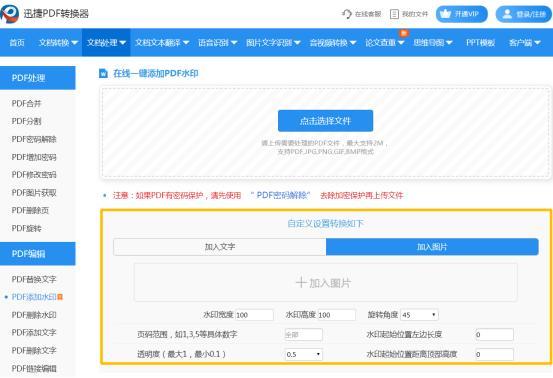This screenshot has height=378, width=553.
Task: Expand the 音视频转换 dropdown menu
Action: [x=333, y=43]
